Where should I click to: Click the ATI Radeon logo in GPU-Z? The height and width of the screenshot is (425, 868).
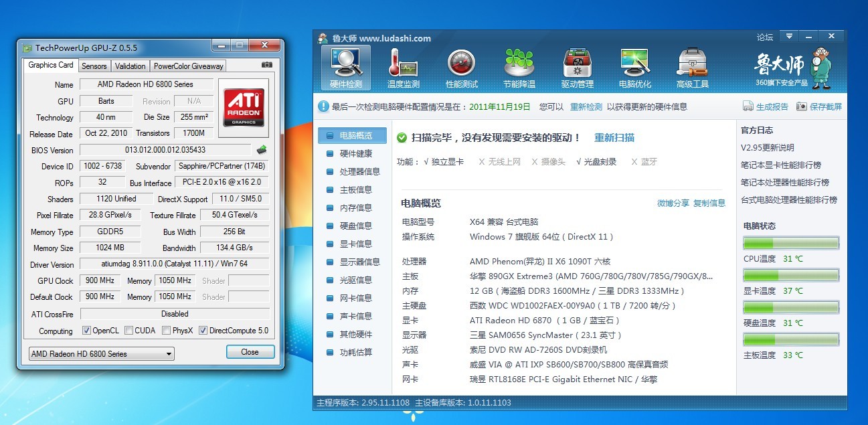tap(244, 108)
